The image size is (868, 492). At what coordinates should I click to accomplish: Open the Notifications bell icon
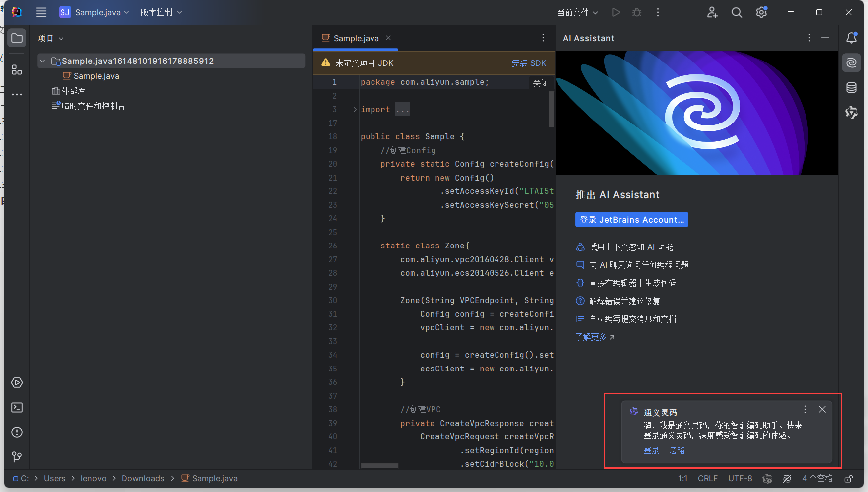(852, 38)
